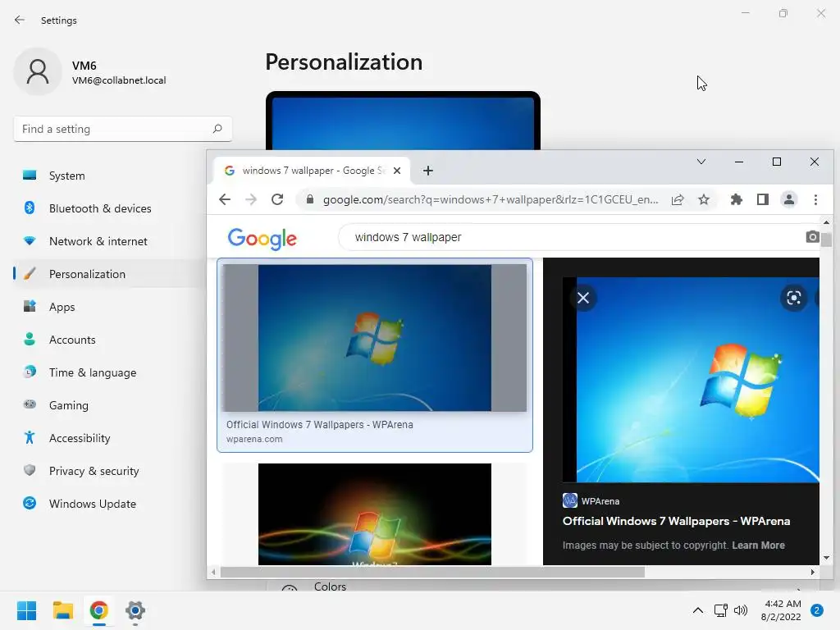Bookmark this tab with the star
Image resolution: width=840 pixels, height=630 pixels.
click(703, 200)
